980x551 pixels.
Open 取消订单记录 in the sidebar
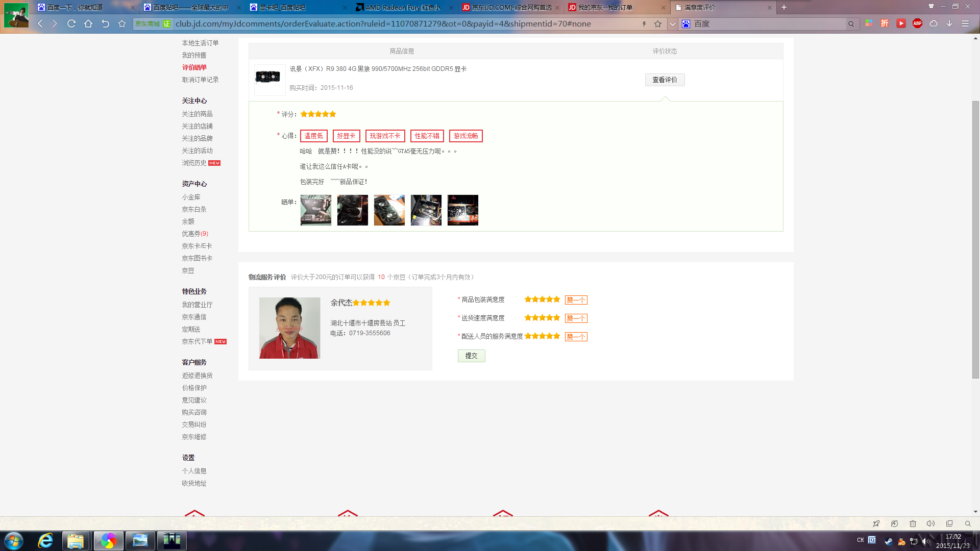(200, 80)
